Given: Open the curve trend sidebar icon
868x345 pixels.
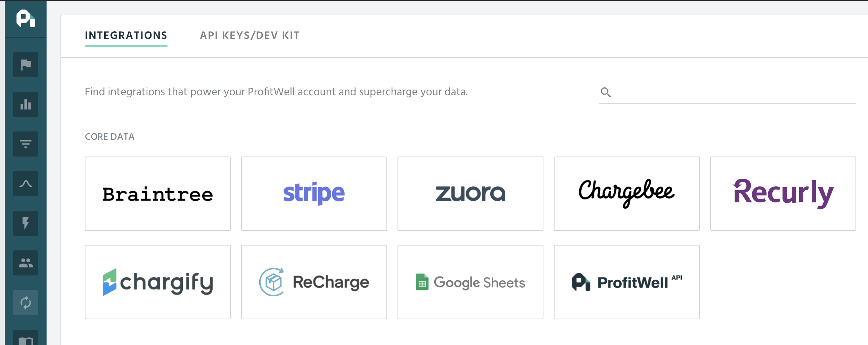Looking at the screenshot, I should (x=26, y=184).
